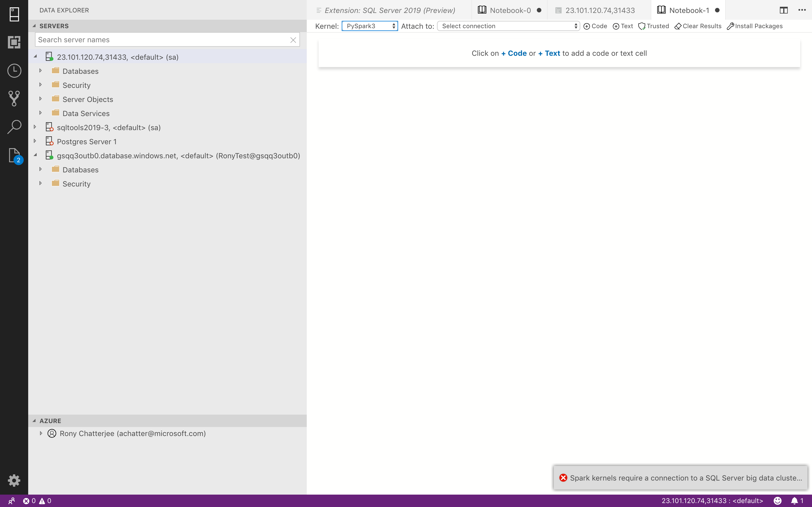Screen dimensions: 812x507
Task: Clear Results using the eraser icon
Action: pyautogui.click(x=697, y=26)
